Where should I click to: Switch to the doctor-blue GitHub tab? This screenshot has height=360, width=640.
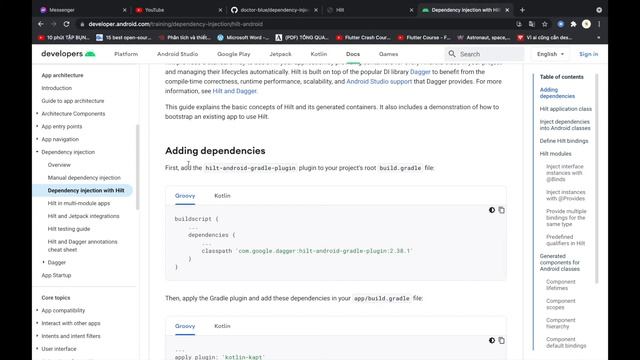tap(273, 10)
